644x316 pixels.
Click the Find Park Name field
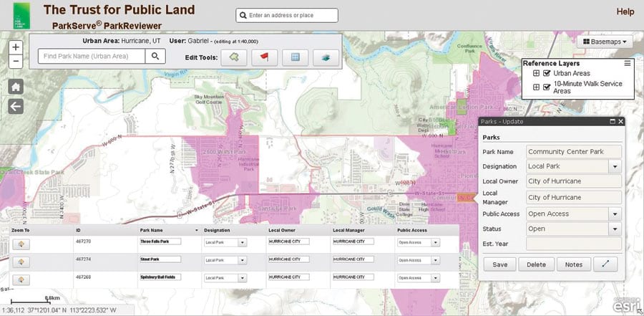[92, 56]
